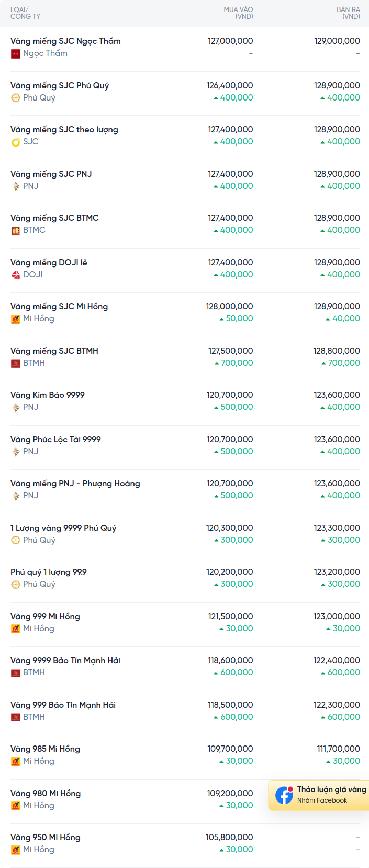Click the PNJ logo under Vàng miếng SJC PNJ
Screen dimensions: 369x868
pyautogui.click(x=16, y=186)
